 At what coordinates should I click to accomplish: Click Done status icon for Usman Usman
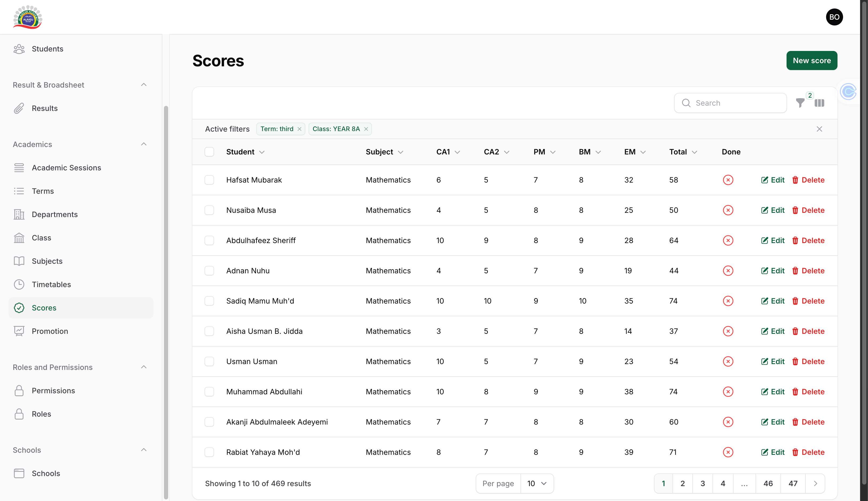point(728,361)
